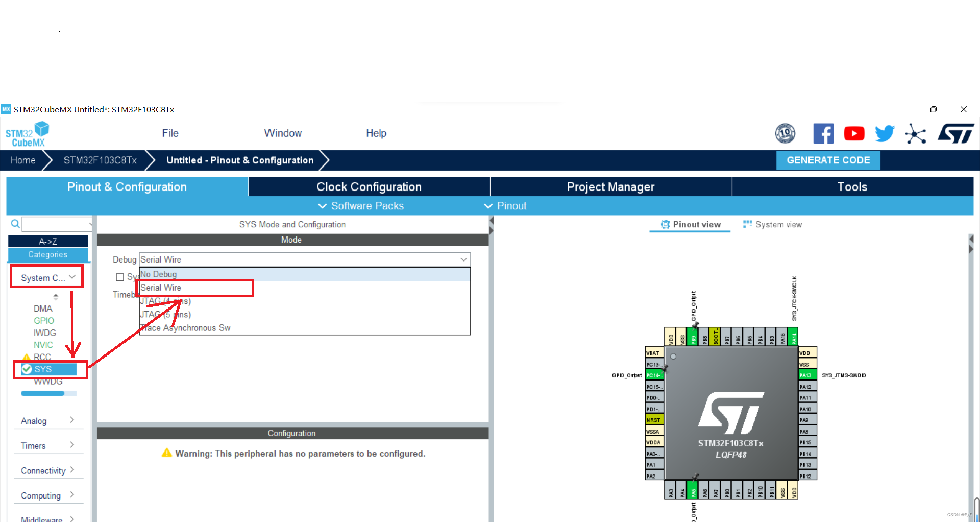This screenshot has width=980, height=522.
Task: Select the Pinout view tab
Action: pyautogui.click(x=690, y=224)
